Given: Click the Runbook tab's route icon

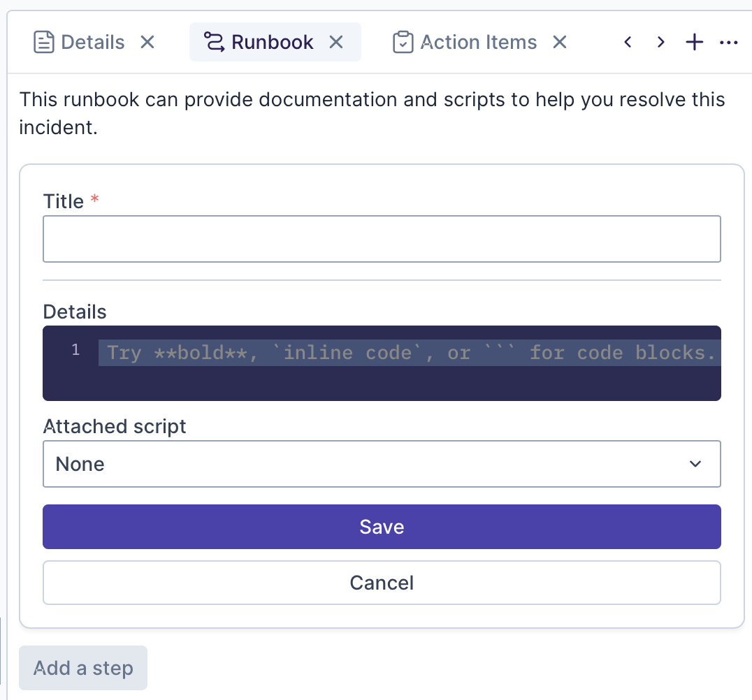Looking at the screenshot, I should click(214, 43).
